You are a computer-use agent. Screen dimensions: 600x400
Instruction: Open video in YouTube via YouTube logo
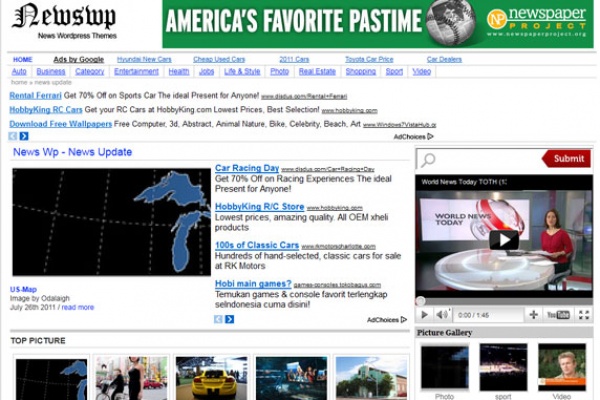point(559,314)
